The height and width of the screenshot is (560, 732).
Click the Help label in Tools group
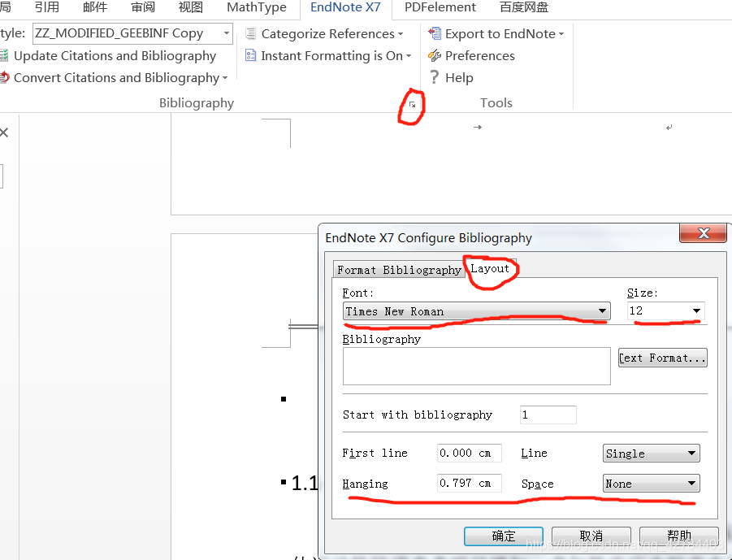pyautogui.click(x=459, y=77)
